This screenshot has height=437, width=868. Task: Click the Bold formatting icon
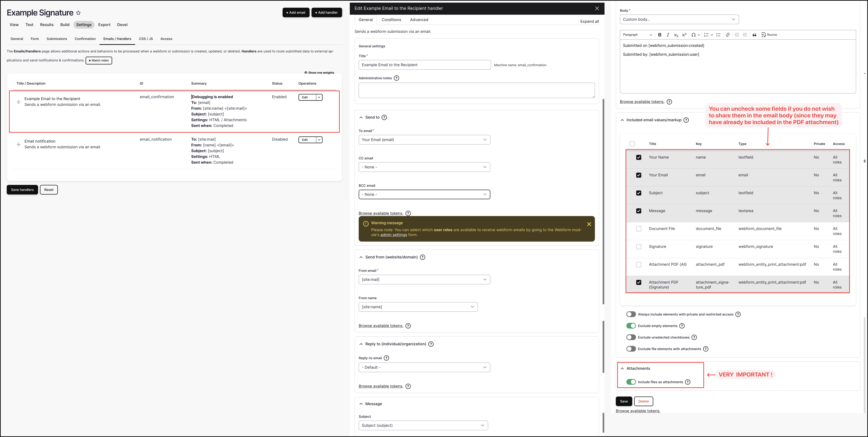click(x=660, y=35)
